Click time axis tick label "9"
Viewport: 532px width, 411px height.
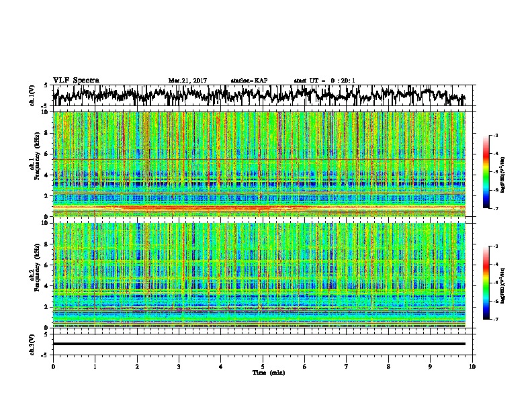[x=430, y=366]
